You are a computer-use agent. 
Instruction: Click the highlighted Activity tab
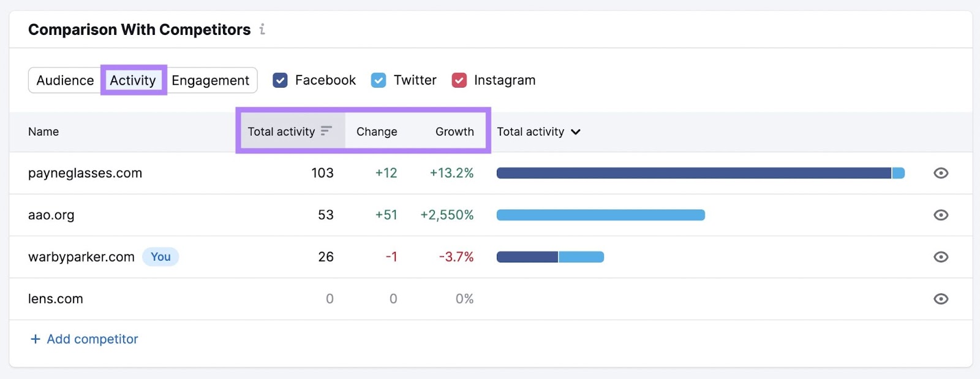133,80
